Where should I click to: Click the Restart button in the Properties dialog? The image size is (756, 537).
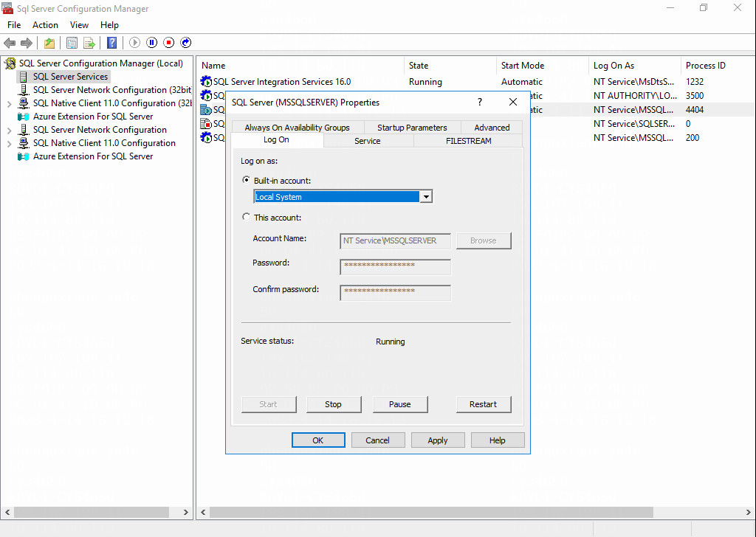click(x=484, y=404)
